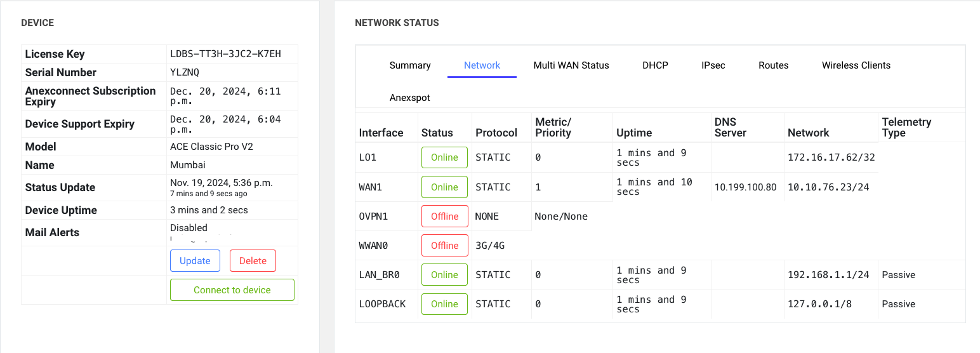Click the Offline status badge for WWAN0
The width and height of the screenshot is (980, 353).
(x=444, y=246)
